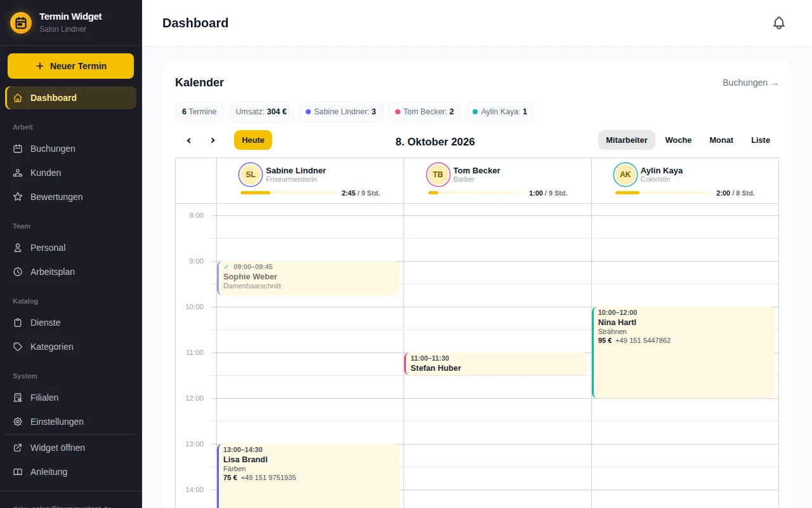The width and height of the screenshot is (812, 508).
Task: Click the Anleitung book icon
Action: pos(18,472)
